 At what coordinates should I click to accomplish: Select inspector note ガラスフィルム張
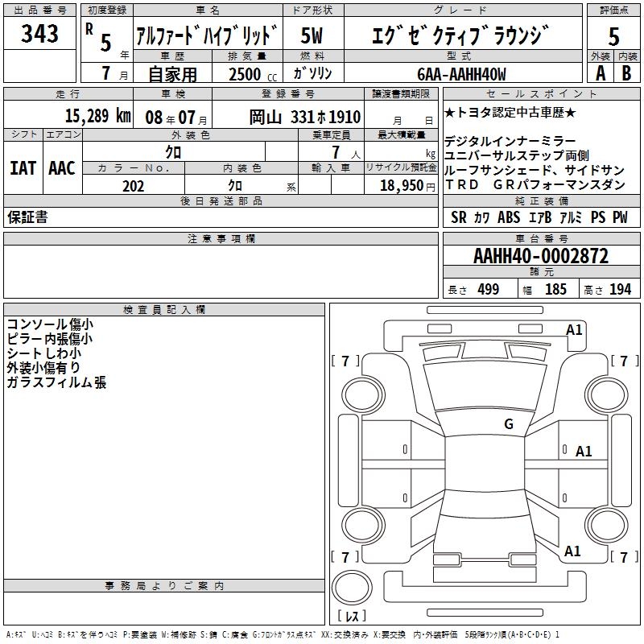point(56,382)
